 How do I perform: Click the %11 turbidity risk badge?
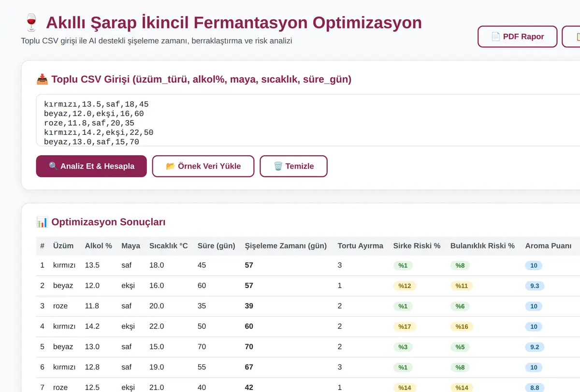462,286
